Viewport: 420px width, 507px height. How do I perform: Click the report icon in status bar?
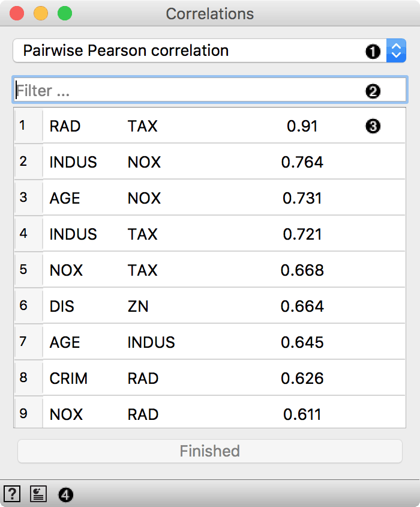point(38,494)
